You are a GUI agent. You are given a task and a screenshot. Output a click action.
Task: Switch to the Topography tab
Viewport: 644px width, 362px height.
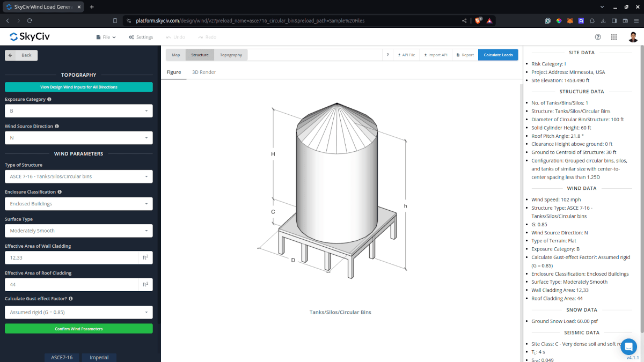click(x=231, y=55)
